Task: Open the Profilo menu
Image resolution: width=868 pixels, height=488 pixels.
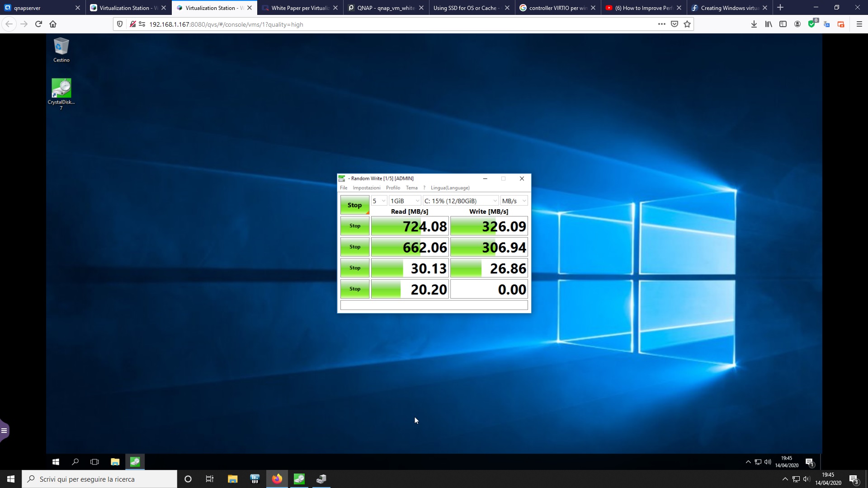Action: (x=393, y=188)
